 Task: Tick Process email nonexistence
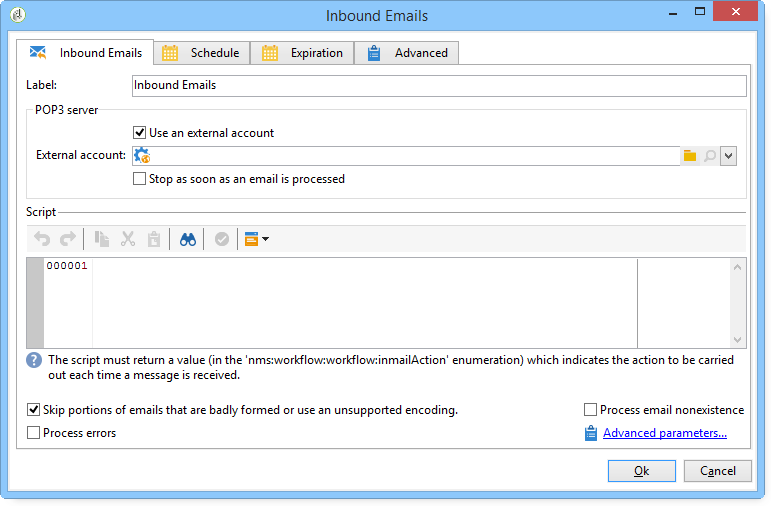click(x=591, y=410)
